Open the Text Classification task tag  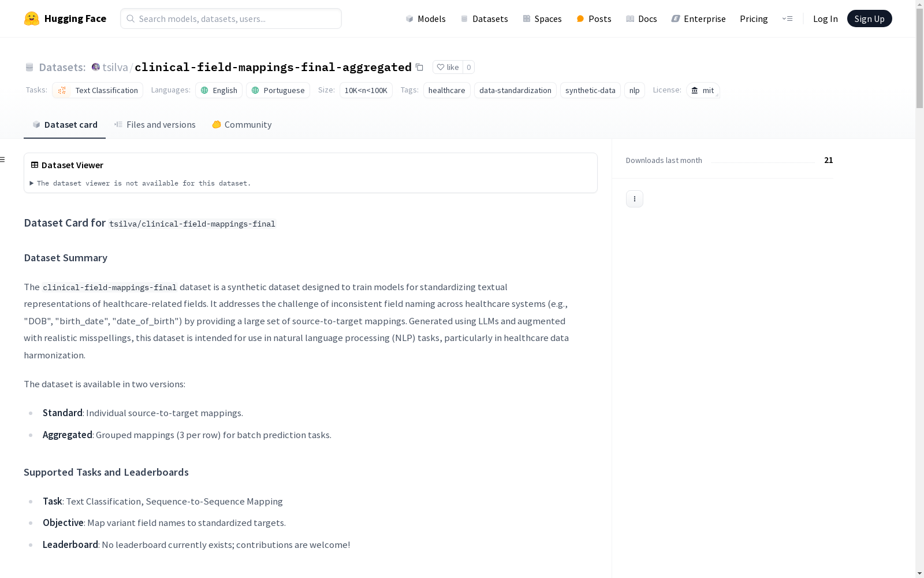pyautogui.click(x=98, y=90)
